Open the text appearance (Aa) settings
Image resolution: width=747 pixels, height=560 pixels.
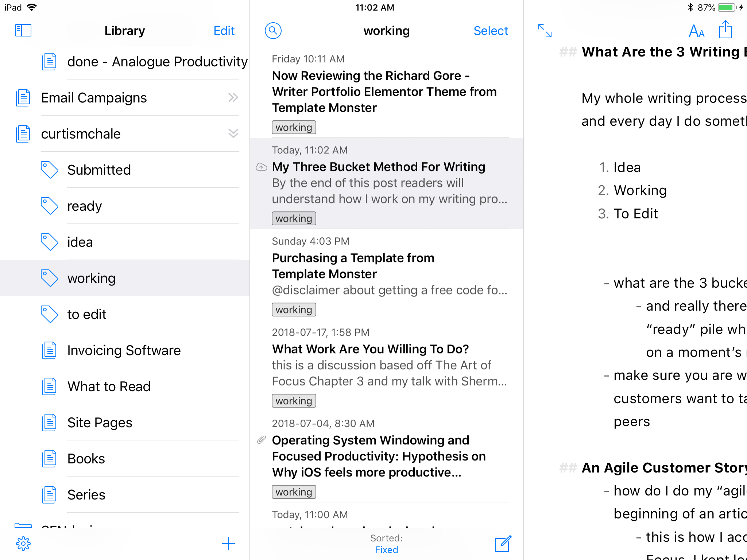(x=696, y=31)
